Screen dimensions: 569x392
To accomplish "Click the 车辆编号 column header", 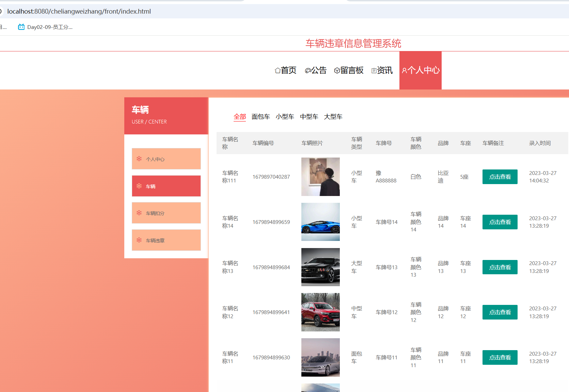I will point(263,143).
